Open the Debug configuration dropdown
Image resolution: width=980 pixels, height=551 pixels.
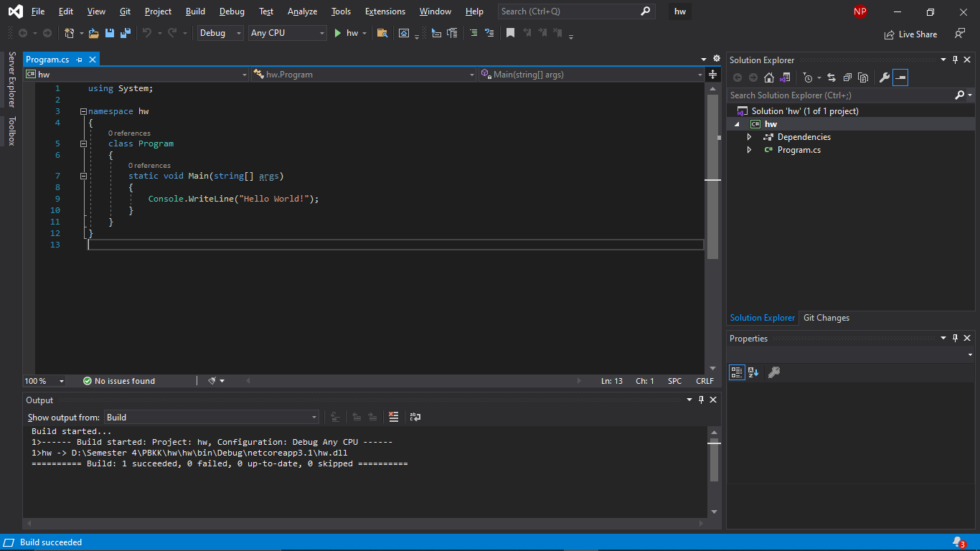[x=221, y=33]
